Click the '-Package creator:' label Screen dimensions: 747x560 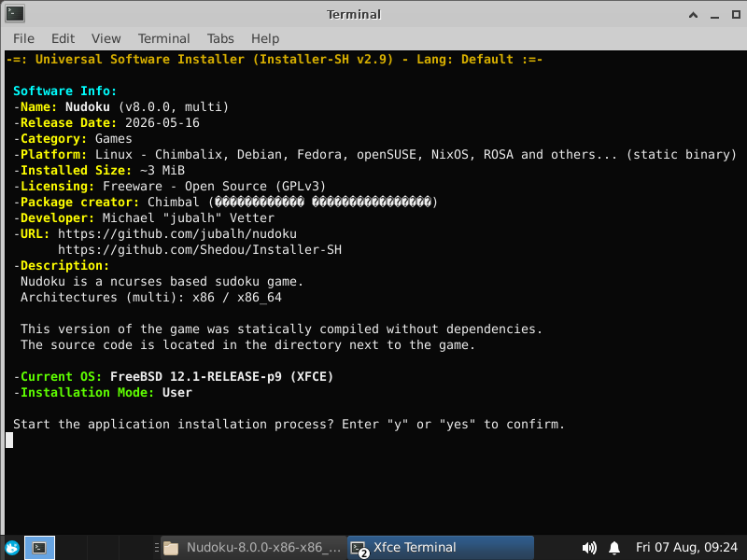pos(77,202)
